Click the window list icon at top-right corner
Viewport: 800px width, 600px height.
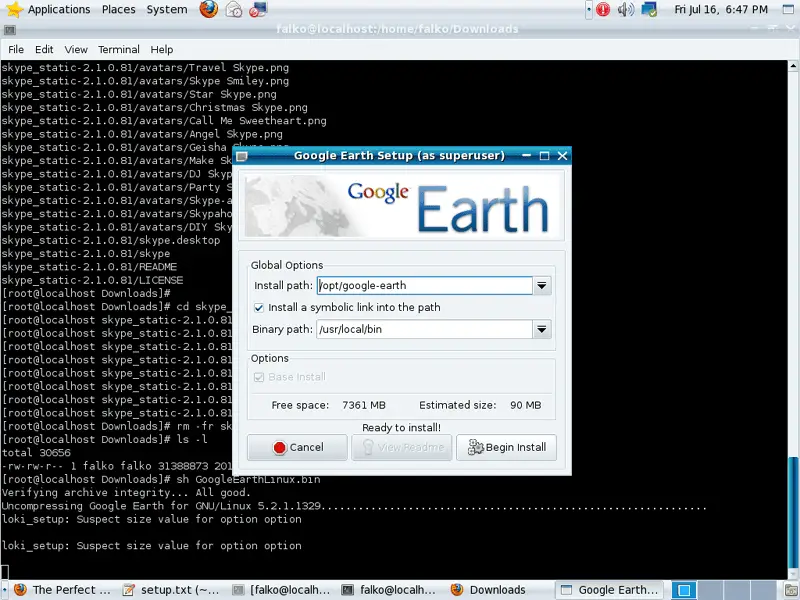(789, 9)
